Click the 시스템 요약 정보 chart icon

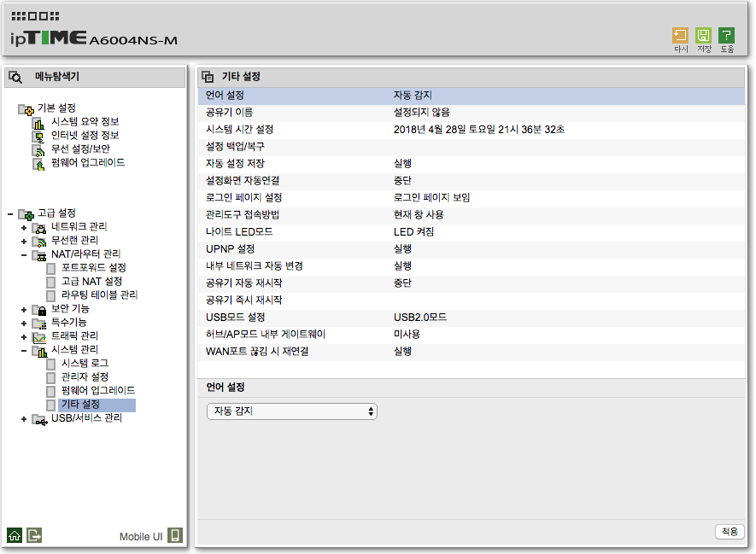click(38, 123)
